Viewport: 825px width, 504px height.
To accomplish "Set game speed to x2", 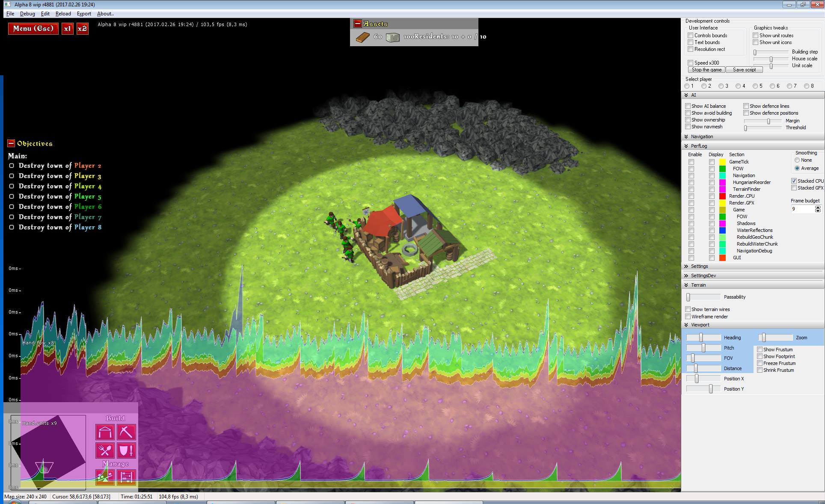I will (x=82, y=29).
